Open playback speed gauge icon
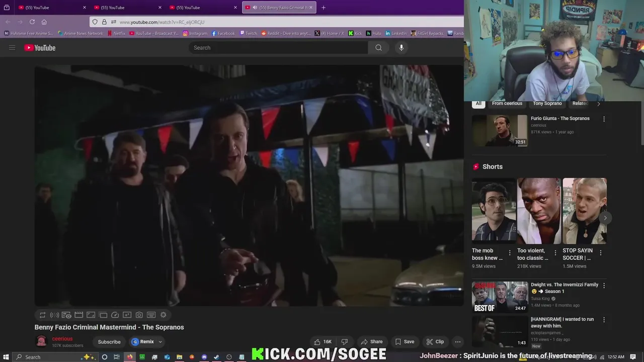 (x=115, y=315)
